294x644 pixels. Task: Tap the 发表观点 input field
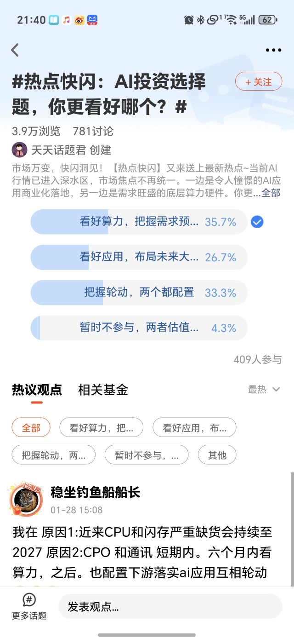click(170, 607)
